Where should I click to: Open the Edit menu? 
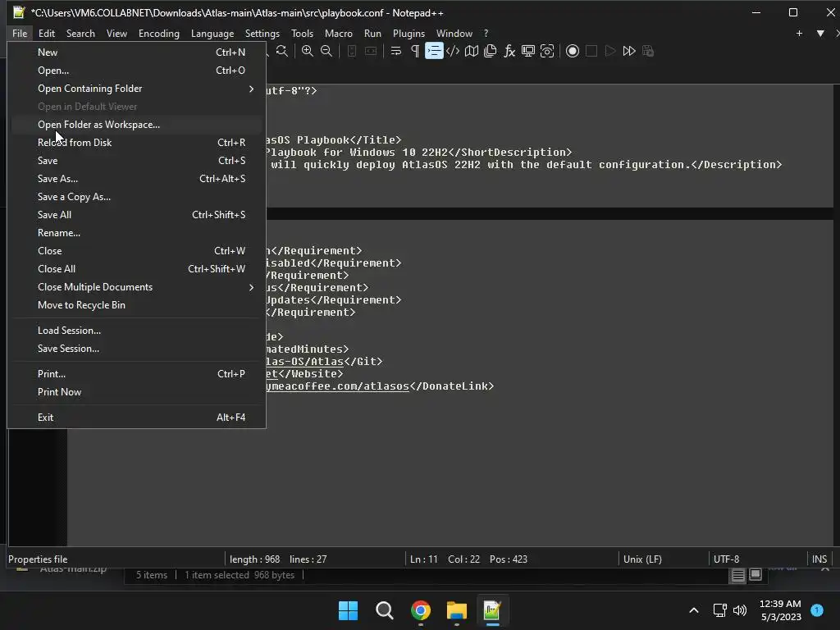click(x=47, y=33)
